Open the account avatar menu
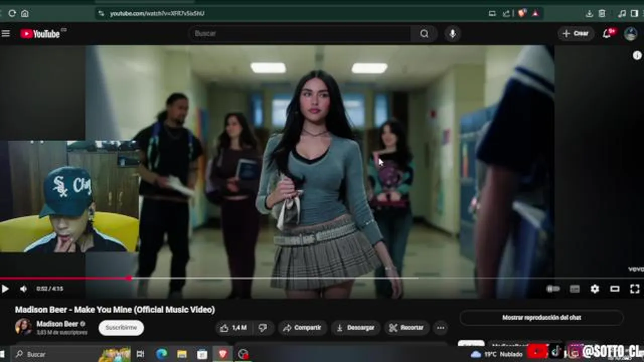The image size is (644, 362). pyautogui.click(x=630, y=34)
